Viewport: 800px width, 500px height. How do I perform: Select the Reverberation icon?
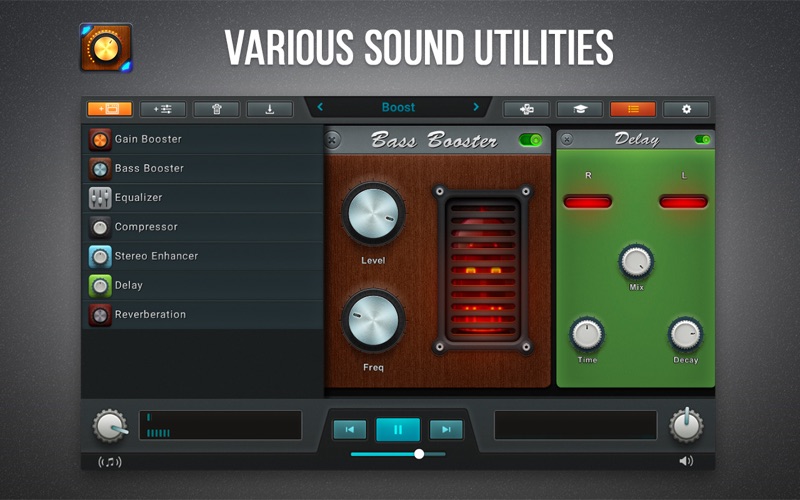coord(100,315)
